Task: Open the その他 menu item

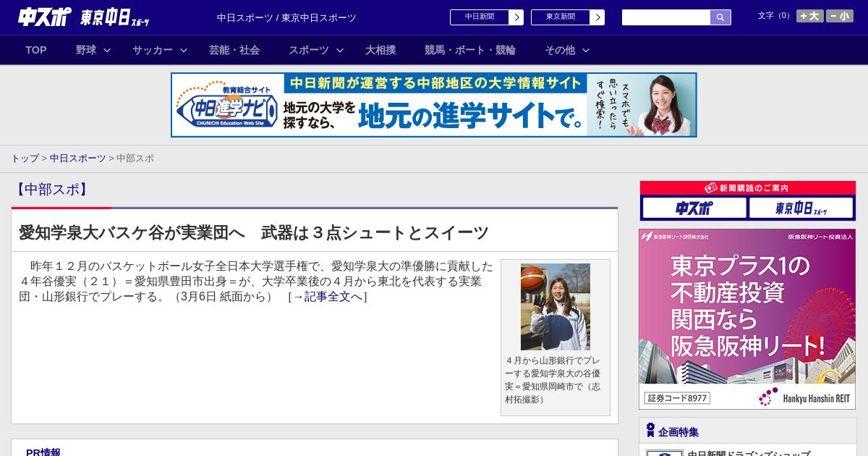Action: pyautogui.click(x=560, y=50)
